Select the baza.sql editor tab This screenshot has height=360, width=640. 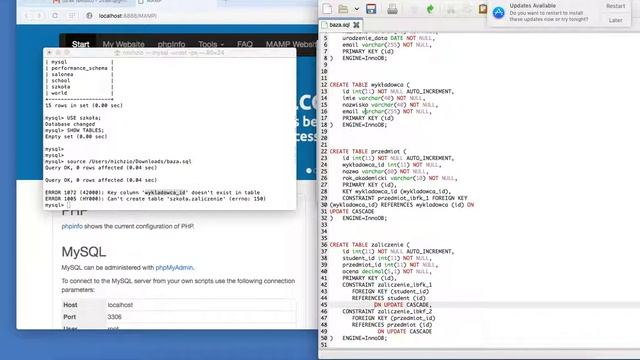point(340,25)
